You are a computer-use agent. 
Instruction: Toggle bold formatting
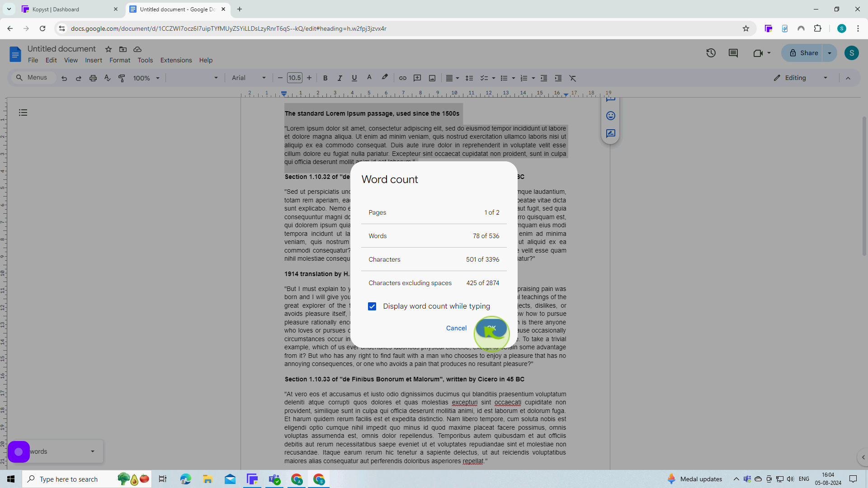(x=325, y=78)
